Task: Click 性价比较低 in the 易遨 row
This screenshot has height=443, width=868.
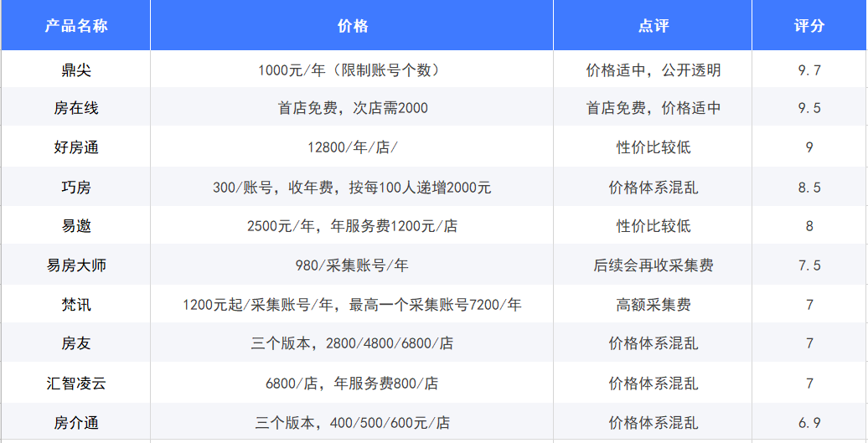Action: [653, 226]
